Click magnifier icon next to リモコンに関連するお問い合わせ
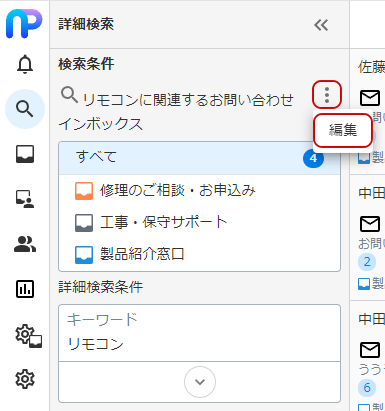This screenshot has width=385, height=411. [x=69, y=95]
